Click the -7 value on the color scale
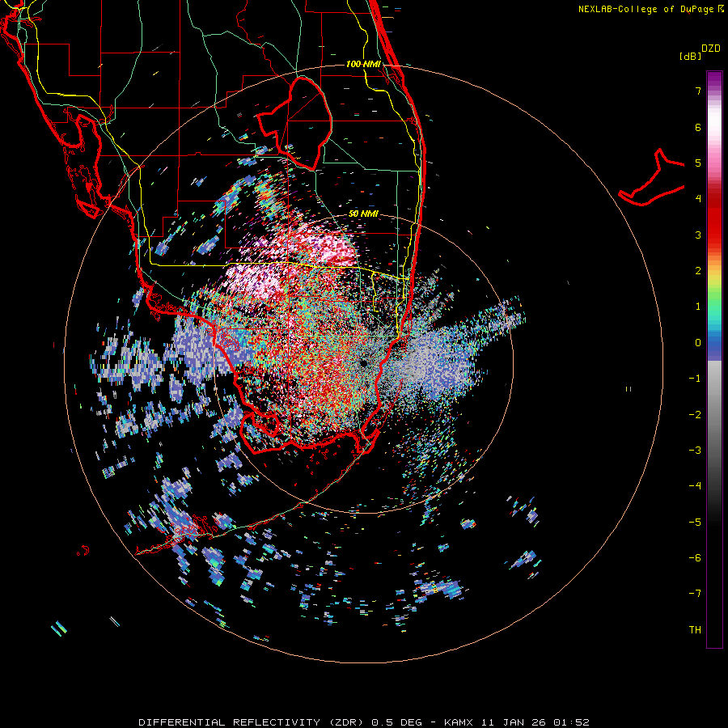This screenshot has height=728, width=728. (x=695, y=594)
